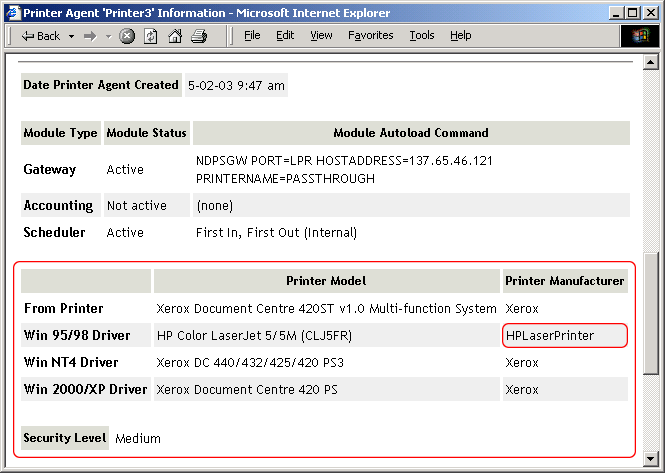
Task: Click the Gateway row 'Active' status
Action: coord(125,170)
